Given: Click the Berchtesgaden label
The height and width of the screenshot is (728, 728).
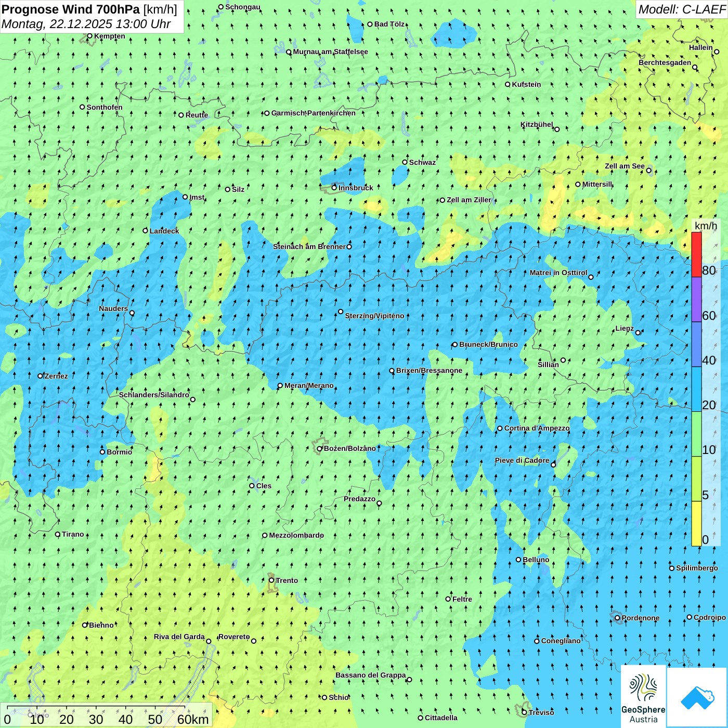Looking at the screenshot, I should pyautogui.click(x=665, y=62).
